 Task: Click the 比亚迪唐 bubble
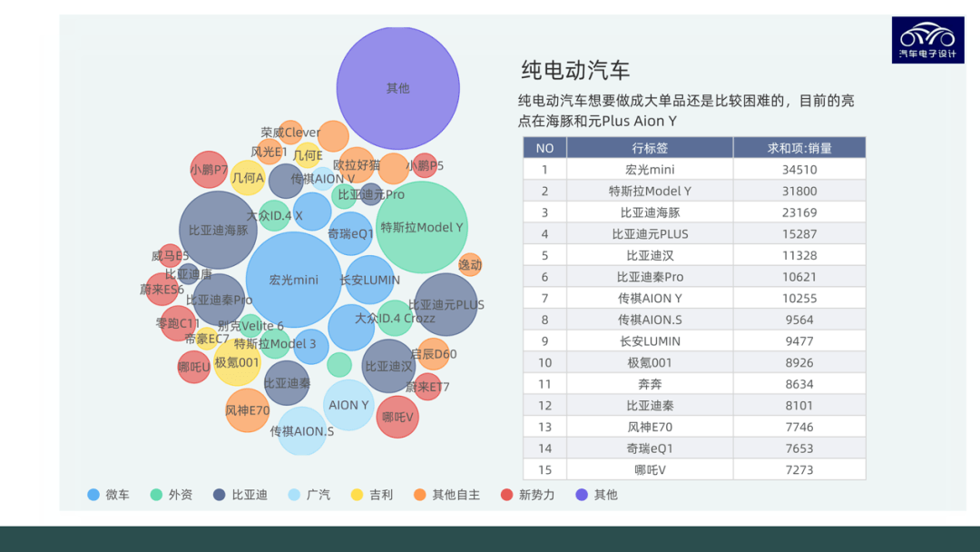coord(188,274)
